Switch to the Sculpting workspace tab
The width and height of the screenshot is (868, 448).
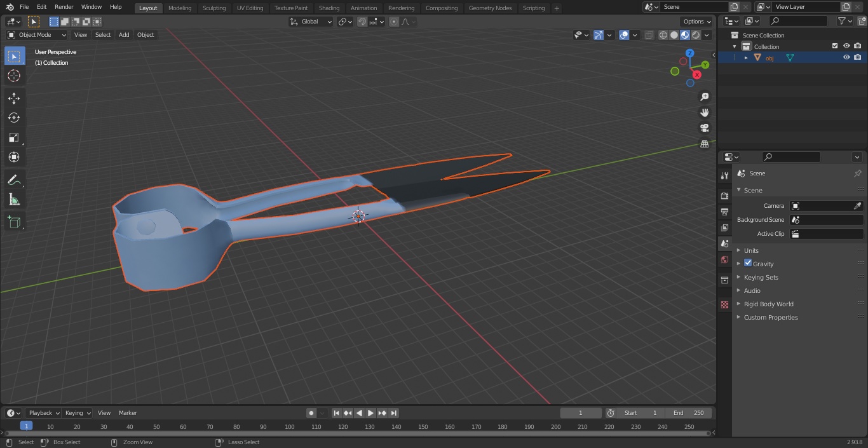[x=214, y=8]
